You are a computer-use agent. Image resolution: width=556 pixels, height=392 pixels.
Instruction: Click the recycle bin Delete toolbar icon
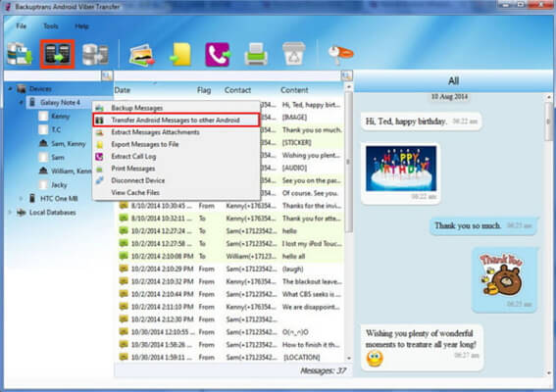293,54
